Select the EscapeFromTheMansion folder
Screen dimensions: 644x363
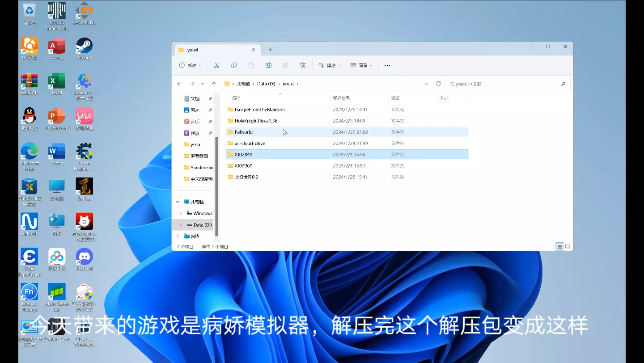347,110
